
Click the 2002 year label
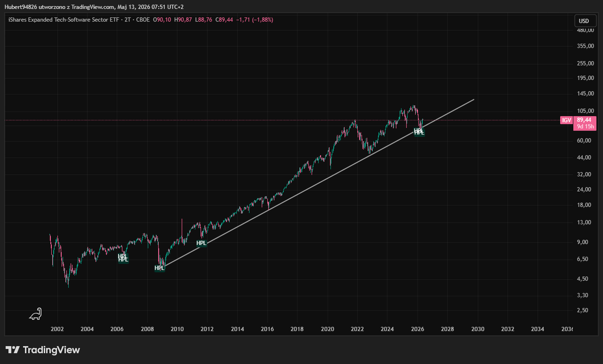[x=57, y=329]
